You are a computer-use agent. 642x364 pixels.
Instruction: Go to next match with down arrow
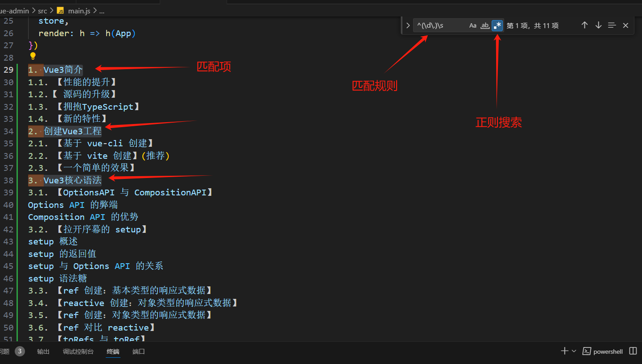(x=598, y=25)
